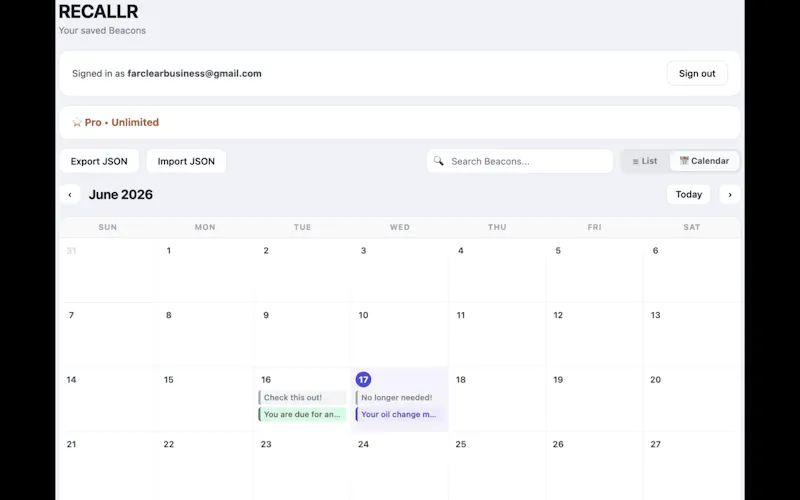Viewport: 800px width, 500px height.
Task: Click the MON column header
Action: pos(205,227)
